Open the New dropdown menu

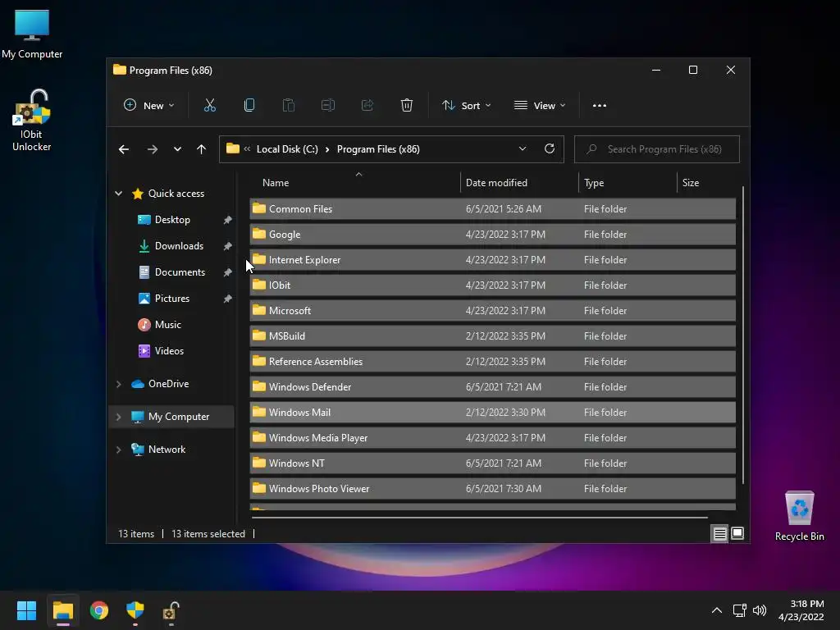(149, 106)
